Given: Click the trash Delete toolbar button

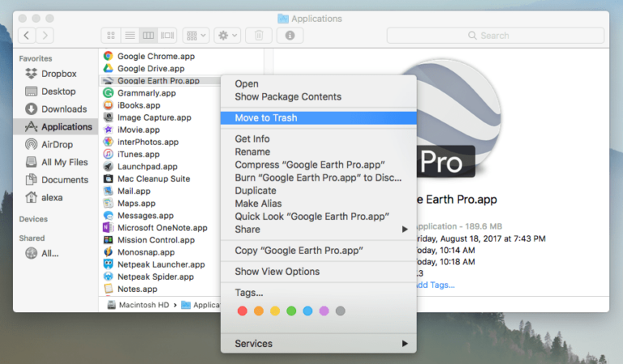Looking at the screenshot, I should [x=259, y=36].
